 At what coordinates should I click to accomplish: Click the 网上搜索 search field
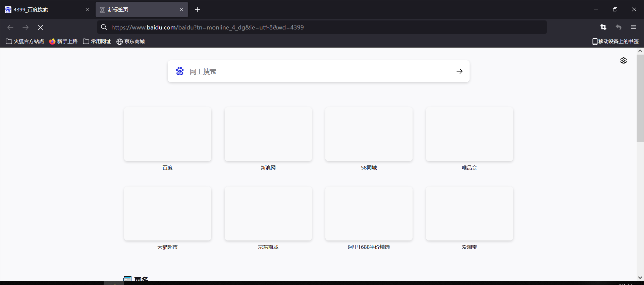coord(319,71)
